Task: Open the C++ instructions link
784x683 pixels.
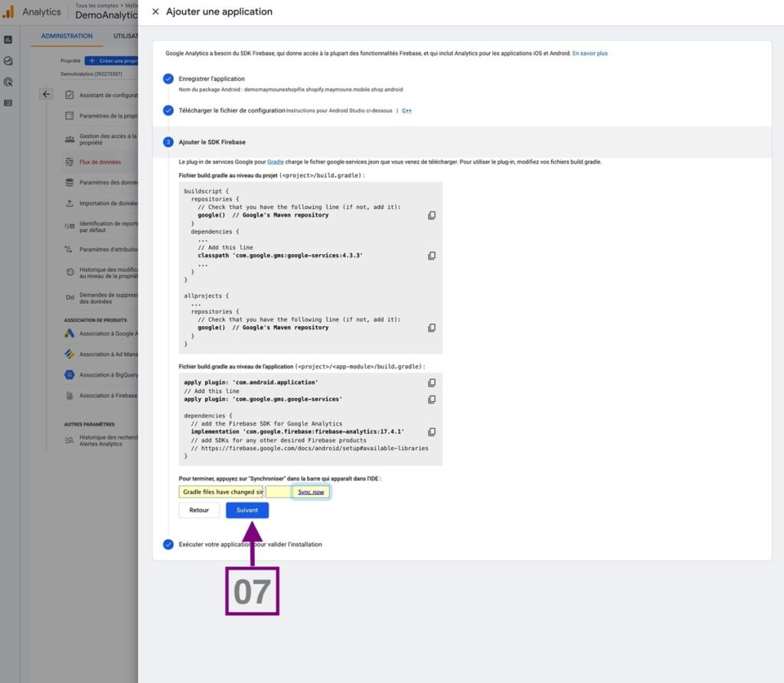Action: (x=407, y=110)
